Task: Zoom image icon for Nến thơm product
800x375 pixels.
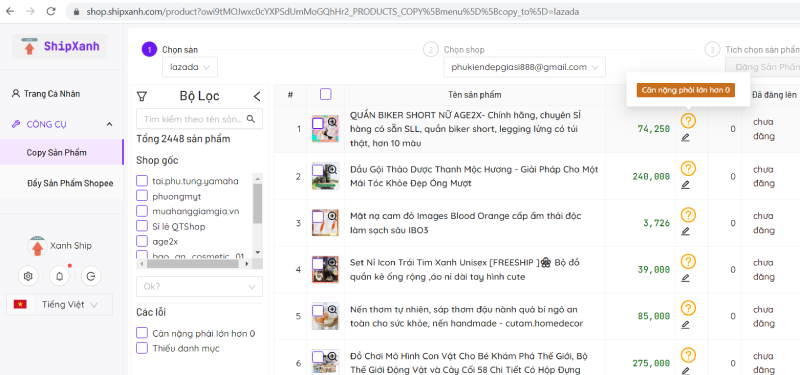Action: [x=332, y=310]
